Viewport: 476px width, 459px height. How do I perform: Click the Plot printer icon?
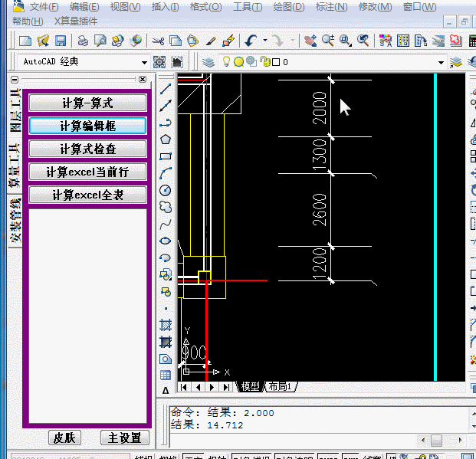pos(83,41)
